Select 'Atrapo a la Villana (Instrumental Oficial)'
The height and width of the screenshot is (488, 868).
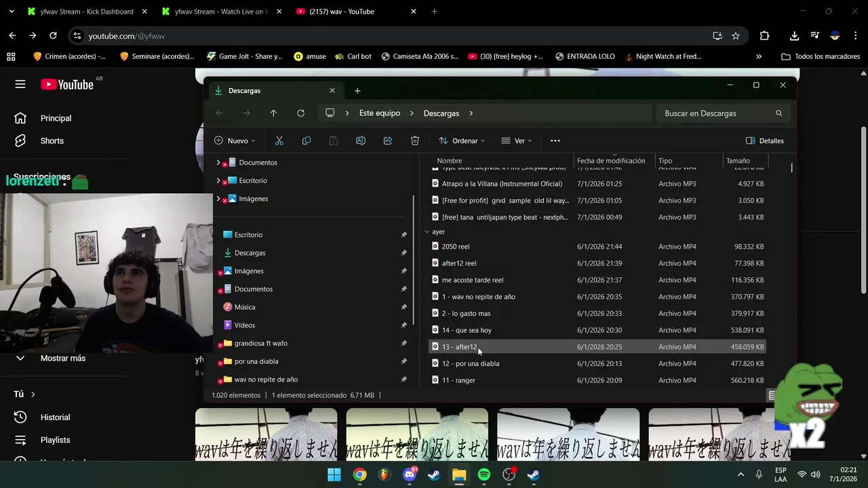[598, 184]
